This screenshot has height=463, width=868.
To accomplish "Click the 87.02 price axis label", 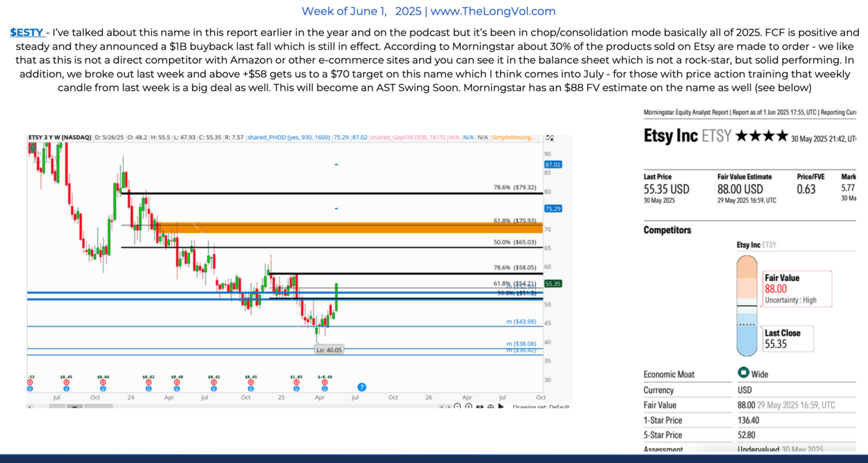I will point(553,165).
